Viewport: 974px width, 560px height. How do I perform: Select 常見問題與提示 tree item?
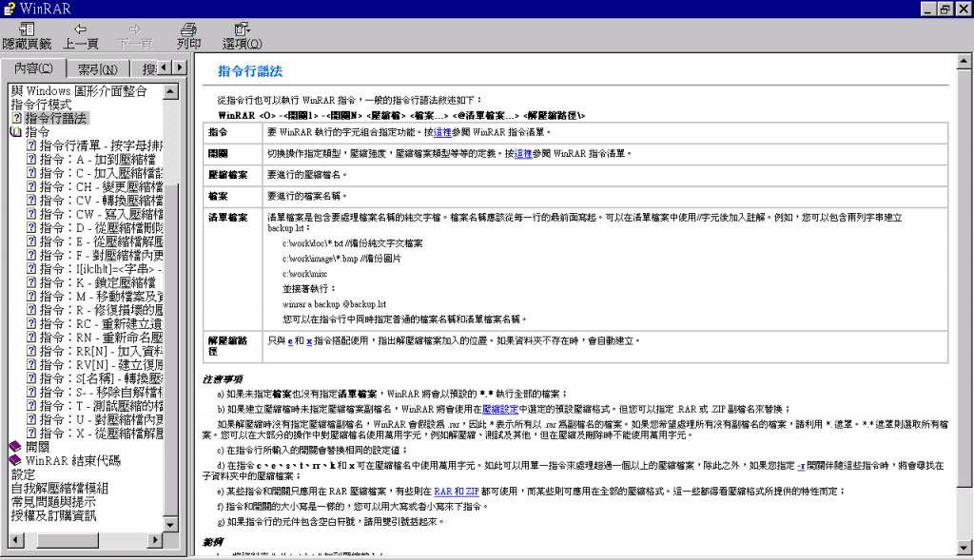coord(53,502)
